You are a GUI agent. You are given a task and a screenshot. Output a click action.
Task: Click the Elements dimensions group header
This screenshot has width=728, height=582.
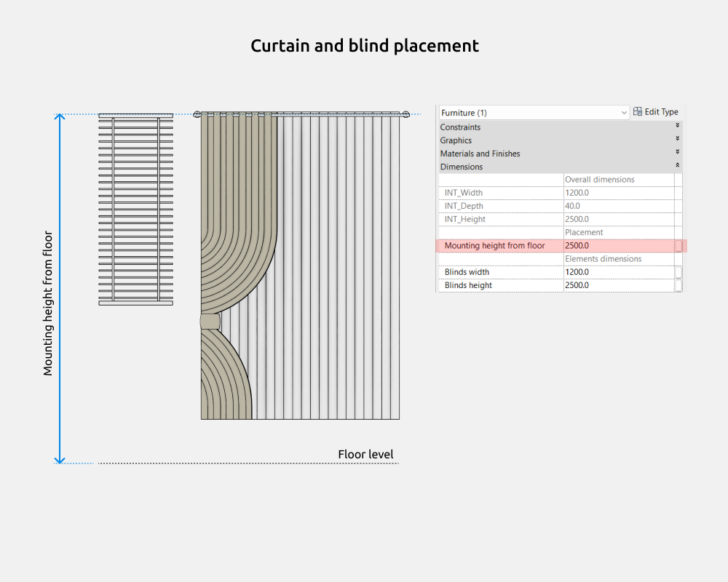603,258
